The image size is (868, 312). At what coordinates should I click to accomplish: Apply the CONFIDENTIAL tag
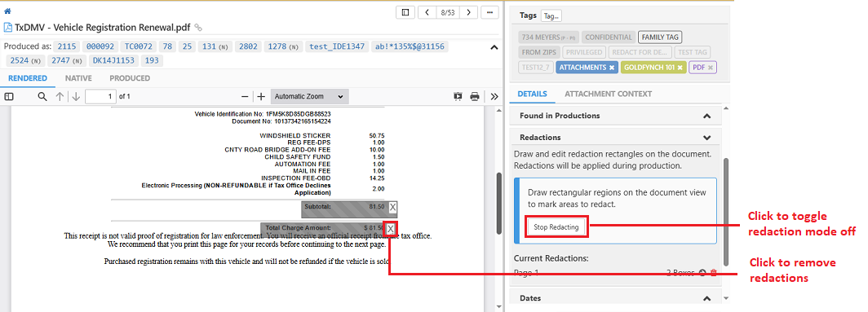coord(608,37)
